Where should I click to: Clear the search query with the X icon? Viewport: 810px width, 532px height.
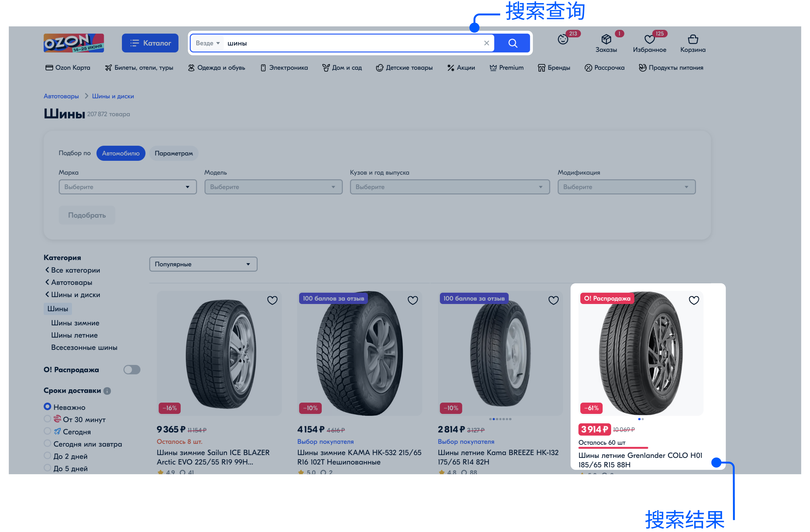coord(487,43)
